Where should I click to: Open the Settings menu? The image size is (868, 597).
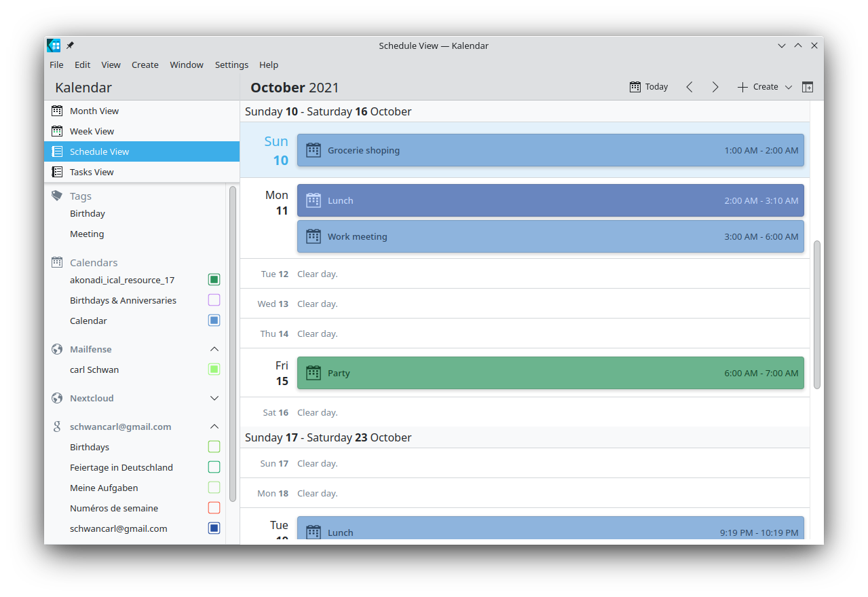click(x=231, y=65)
